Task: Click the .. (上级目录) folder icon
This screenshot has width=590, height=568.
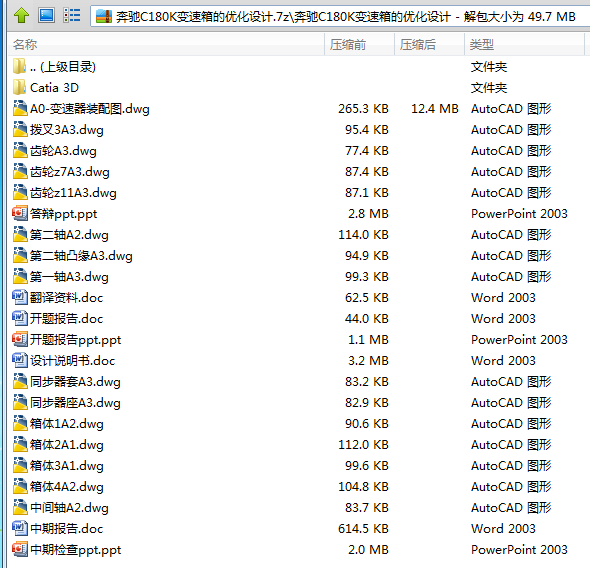Action: (x=19, y=67)
